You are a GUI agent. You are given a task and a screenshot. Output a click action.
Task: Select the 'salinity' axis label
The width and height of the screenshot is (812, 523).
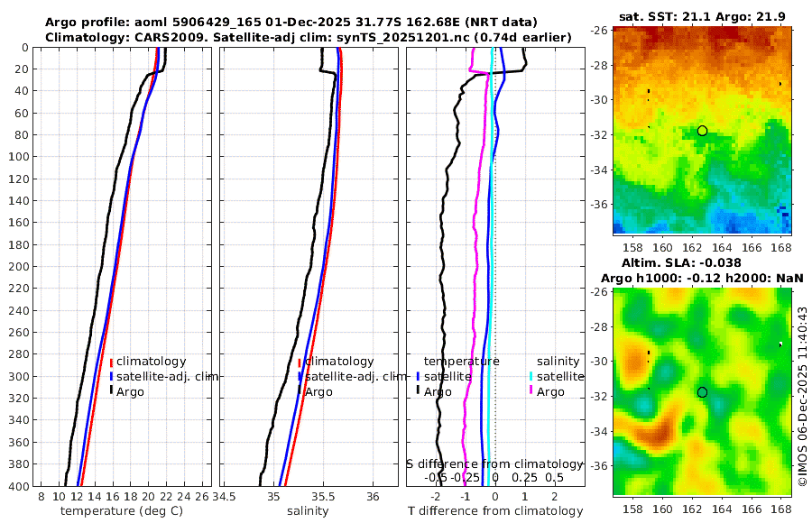(308, 511)
